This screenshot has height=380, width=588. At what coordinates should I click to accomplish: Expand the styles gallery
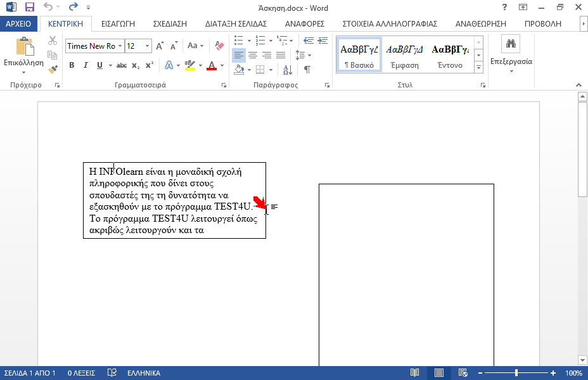pos(479,68)
